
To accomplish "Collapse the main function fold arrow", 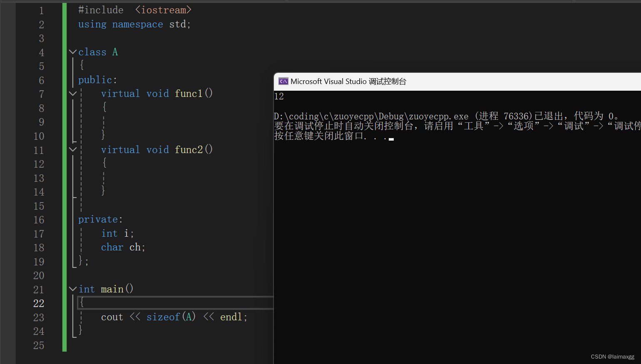I will (73, 289).
